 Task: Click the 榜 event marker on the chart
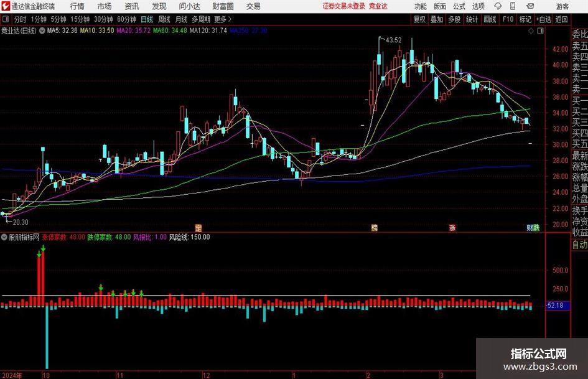(374, 228)
